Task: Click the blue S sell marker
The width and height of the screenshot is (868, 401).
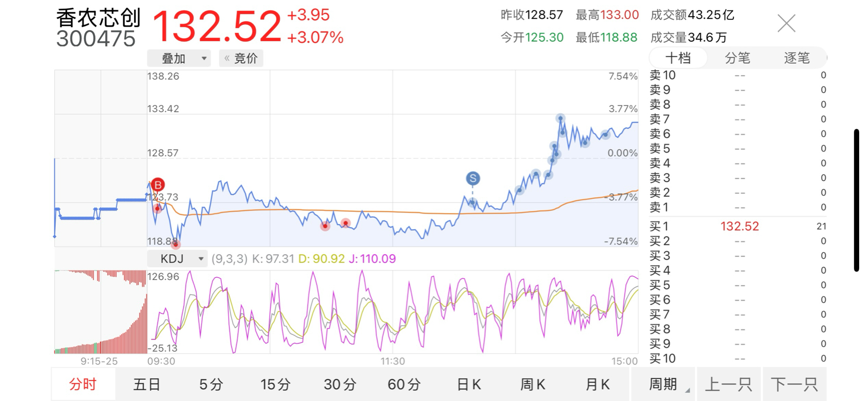Action: (473, 179)
